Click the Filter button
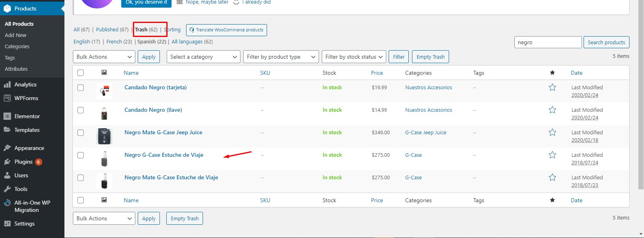Image resolution: width=644 pixels, height=238 pixels. [399, 57]
